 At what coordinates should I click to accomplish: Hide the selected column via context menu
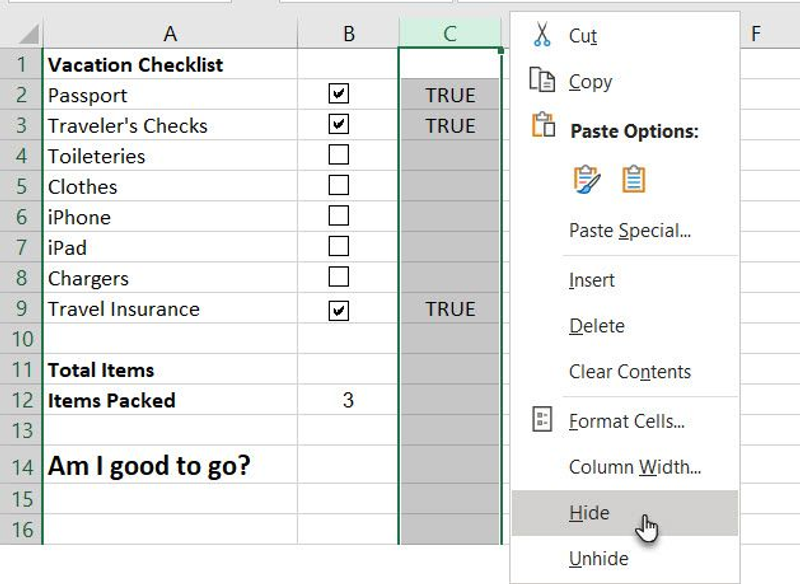(x=588, y=512)
